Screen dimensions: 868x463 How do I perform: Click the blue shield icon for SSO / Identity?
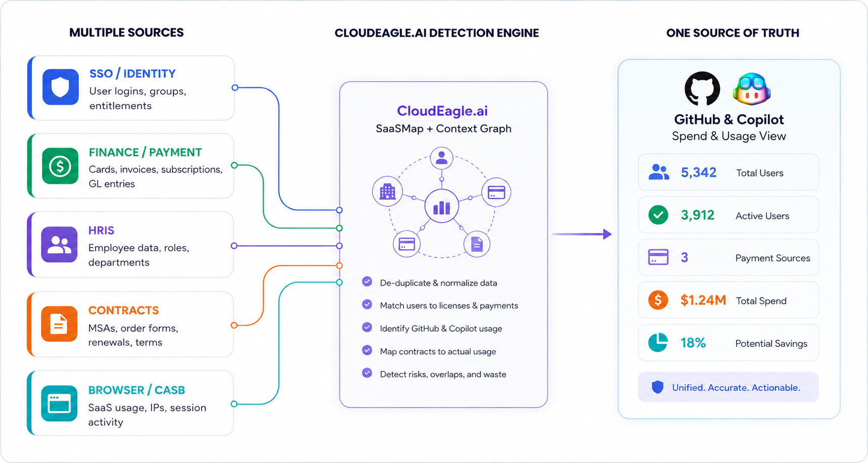coord(61,87)
